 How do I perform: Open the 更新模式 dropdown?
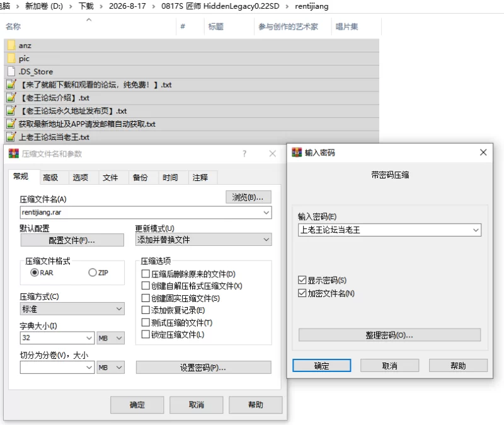[x=203, y=240]
